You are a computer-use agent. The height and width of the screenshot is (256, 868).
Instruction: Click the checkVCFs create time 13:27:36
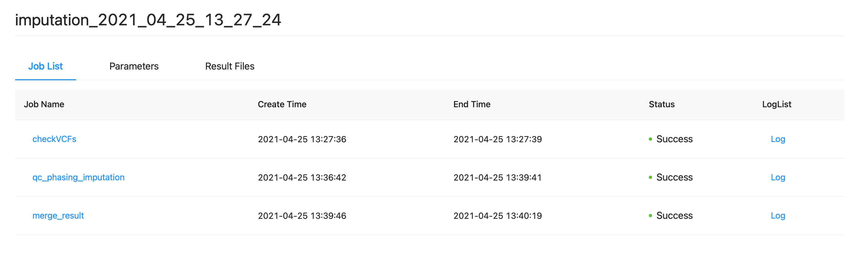[x=302, y=139]
